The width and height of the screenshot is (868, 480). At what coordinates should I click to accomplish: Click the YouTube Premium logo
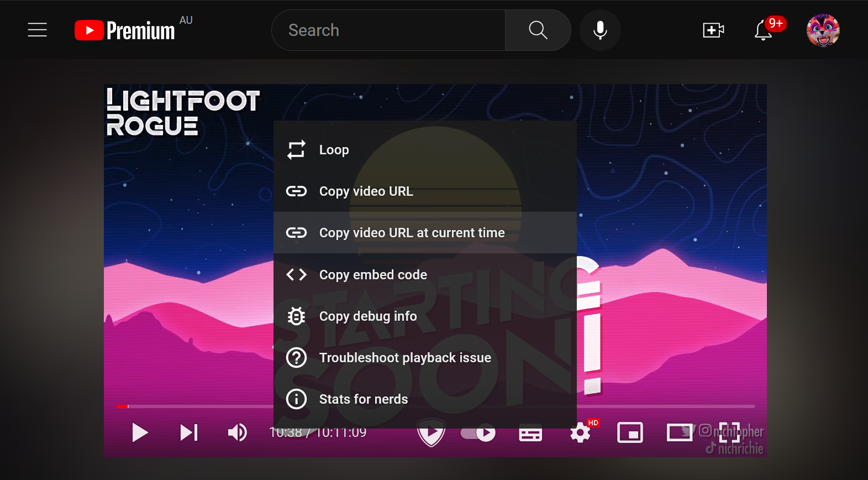pyautogui.click(x=125, y=30)
